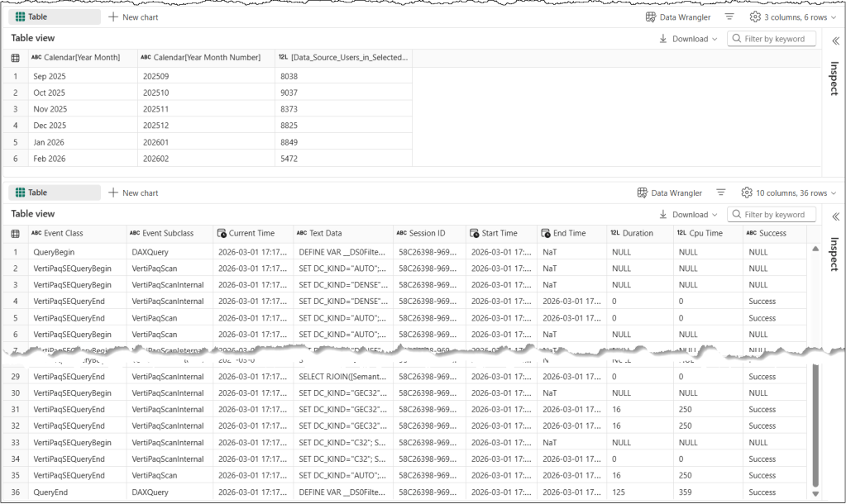Viewport: 846px width, 504px height.
Task: Open Data Wrangler above the Event Class table
Action: (x=669, y=193)
